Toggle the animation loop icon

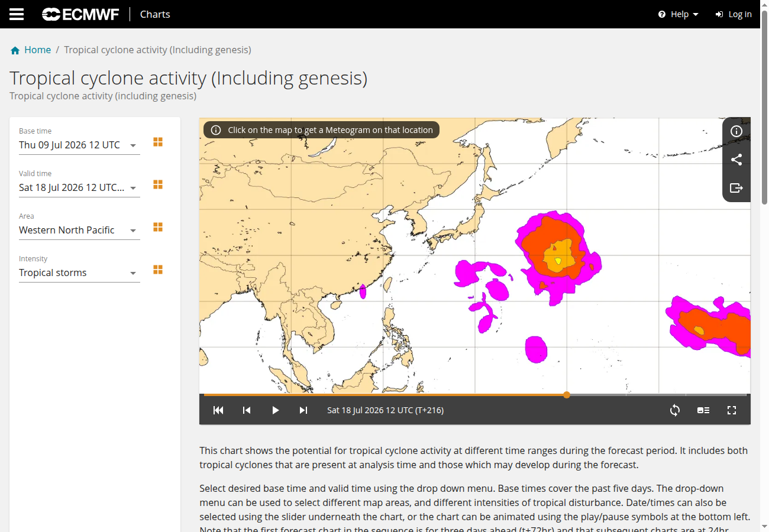(675, 410)
